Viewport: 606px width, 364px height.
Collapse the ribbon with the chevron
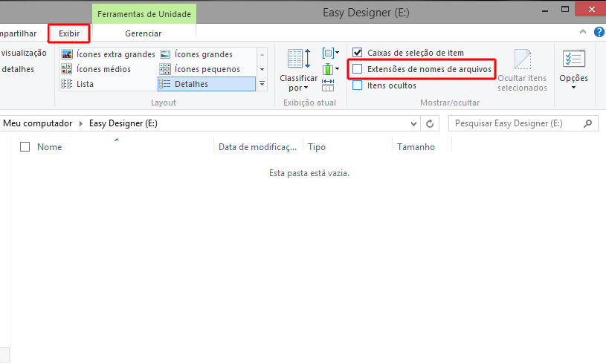(x=584, y=33)
